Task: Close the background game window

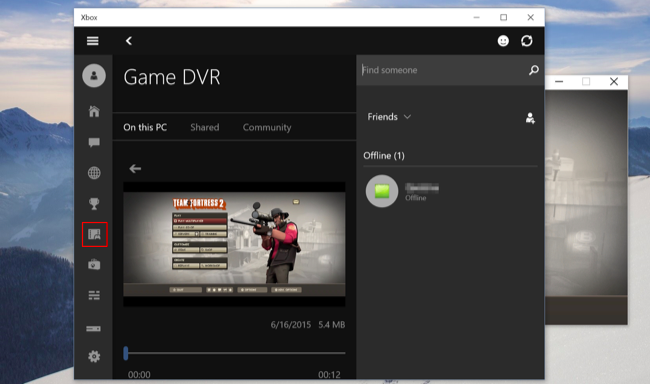Action: coord(614,82)
